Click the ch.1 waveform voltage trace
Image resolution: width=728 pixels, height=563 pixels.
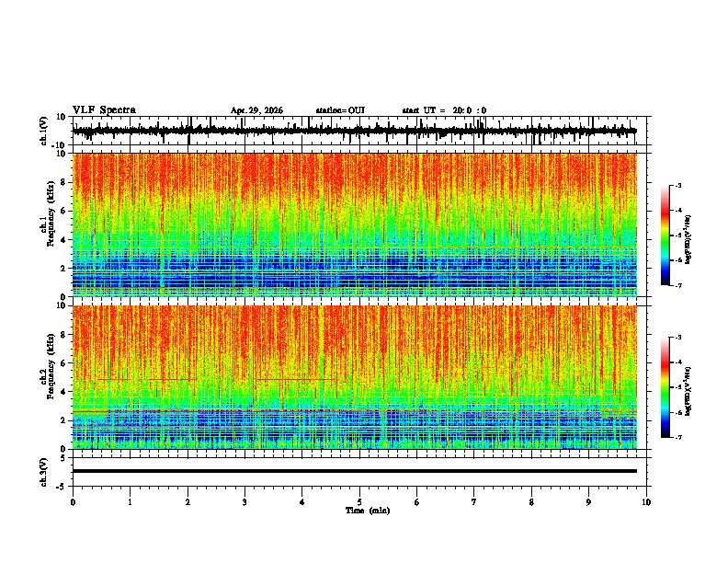[x=354, y=131]
